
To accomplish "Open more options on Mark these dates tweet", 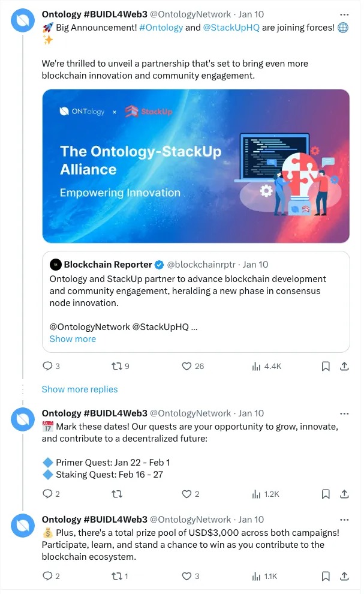I will coord(344,413).
